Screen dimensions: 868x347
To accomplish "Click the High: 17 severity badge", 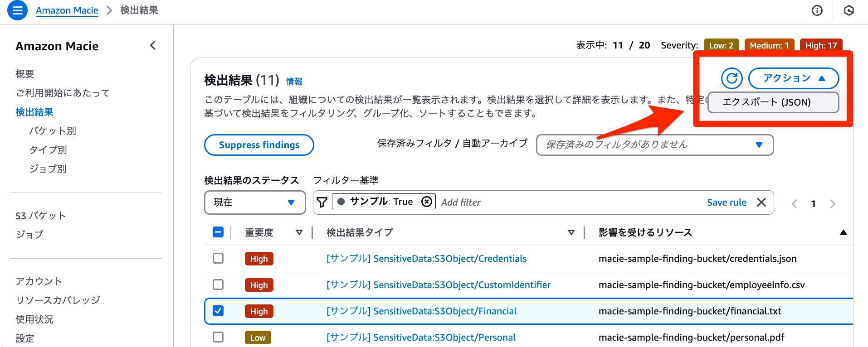I will pyautogui.click(x=821, y=45).
